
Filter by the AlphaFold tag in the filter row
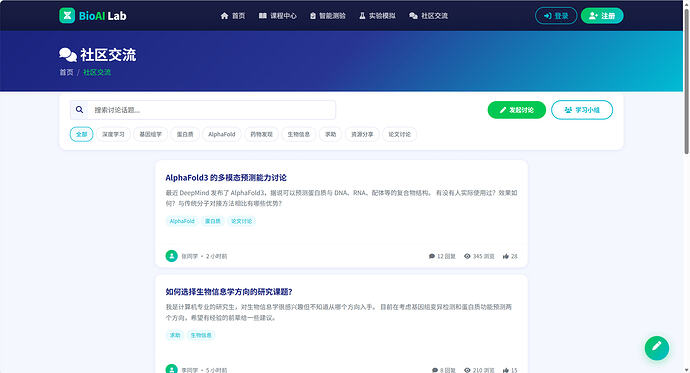pyautogui.click(x=222, y=134)
